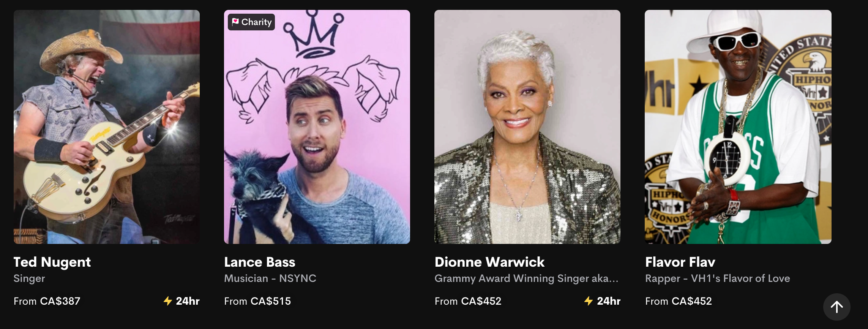Click 'Grammy Award Winning Singer aka...' text
The width and height of the screenshot is (868, 329).
click(527, 279)
